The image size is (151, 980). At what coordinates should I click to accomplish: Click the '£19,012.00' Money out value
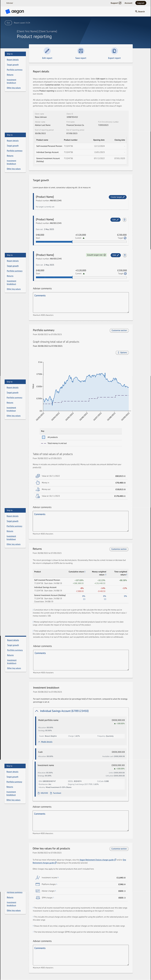click(120, 489)
